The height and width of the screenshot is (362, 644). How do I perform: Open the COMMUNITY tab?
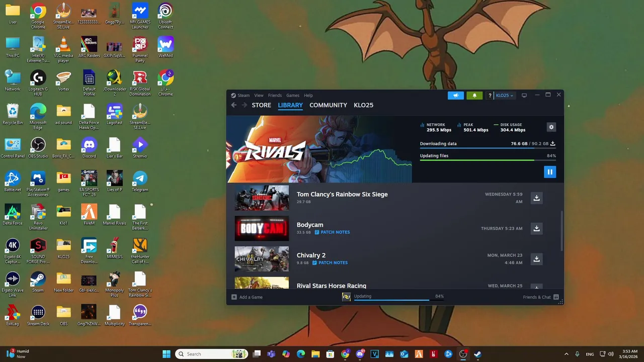click(328, 105)
